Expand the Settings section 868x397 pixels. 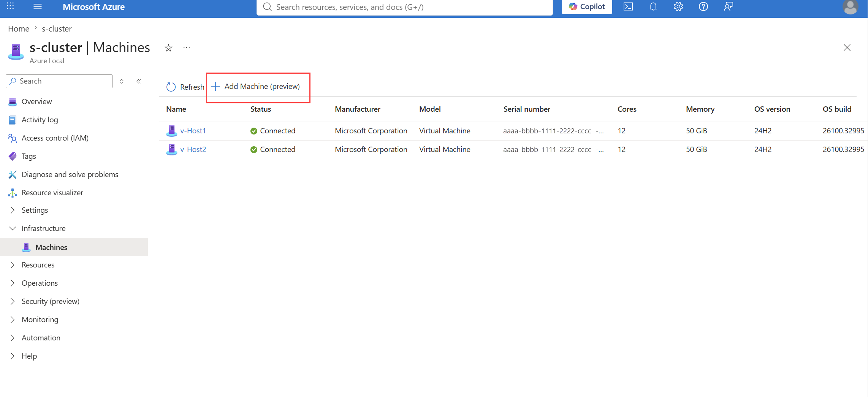click(13, 210)
